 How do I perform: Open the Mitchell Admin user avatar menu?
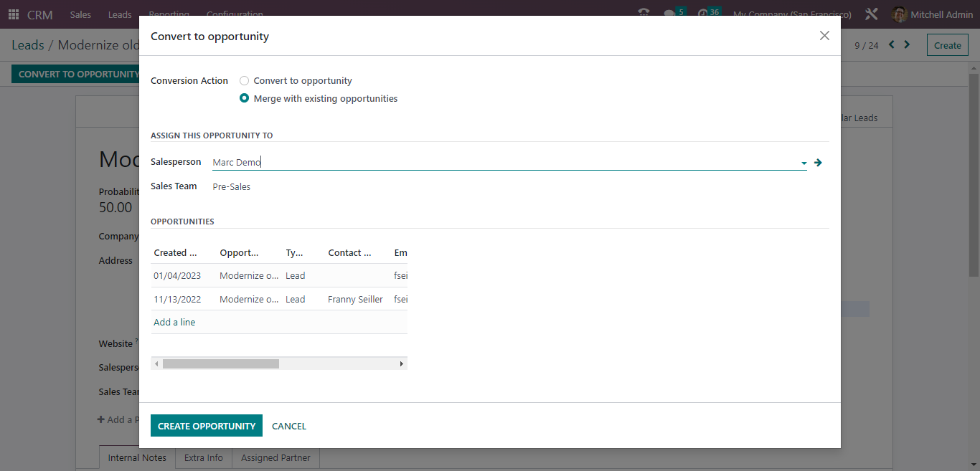899,14
